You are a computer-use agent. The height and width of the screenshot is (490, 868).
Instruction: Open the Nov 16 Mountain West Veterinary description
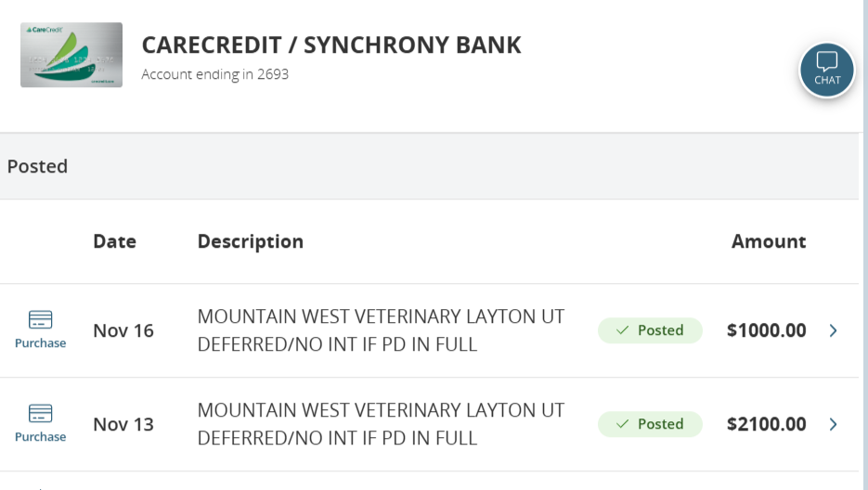pos(381,330)
